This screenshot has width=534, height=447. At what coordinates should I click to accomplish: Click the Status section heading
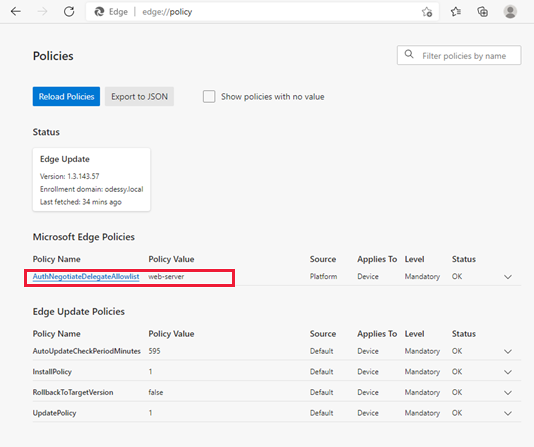click(x=46, y=132)
